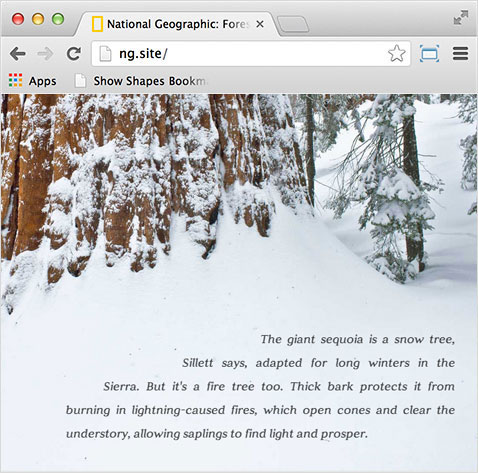Select the National Geographic tab
Screen dimensions: 478x473
pos(177,24)
